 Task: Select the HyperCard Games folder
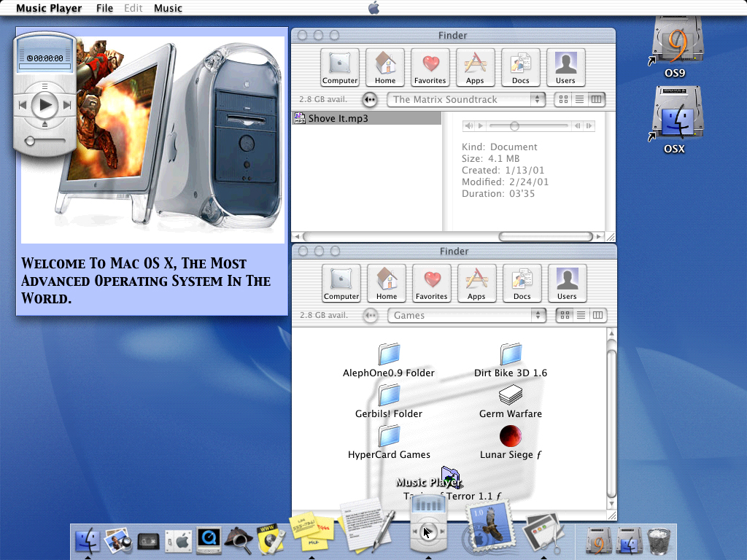click(389, 443)
